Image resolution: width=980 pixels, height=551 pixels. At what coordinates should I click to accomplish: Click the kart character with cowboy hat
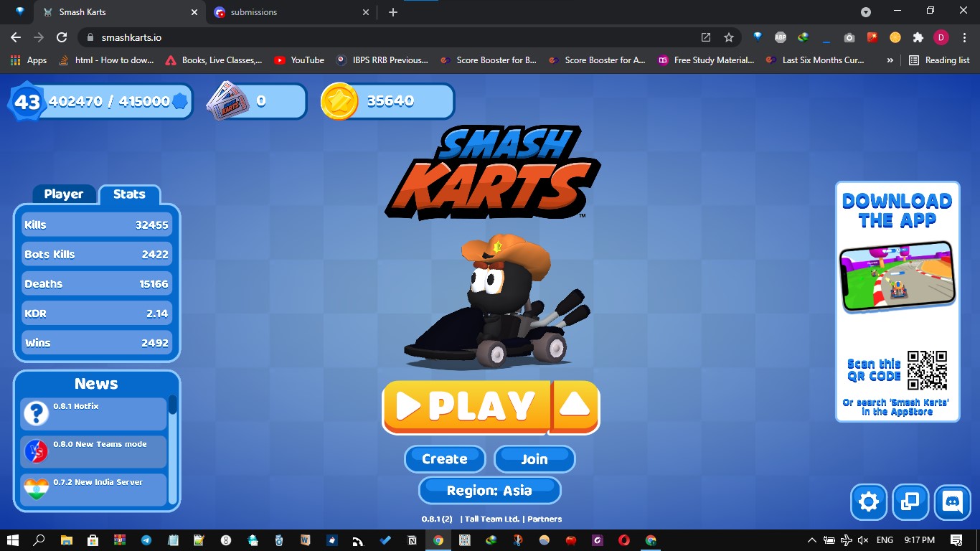[498, 301]
